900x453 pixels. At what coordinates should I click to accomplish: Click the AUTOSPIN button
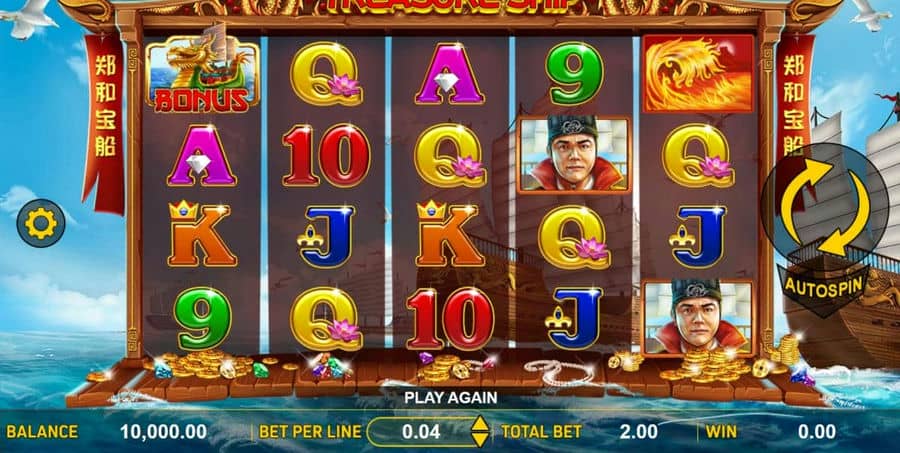(824, 286)
